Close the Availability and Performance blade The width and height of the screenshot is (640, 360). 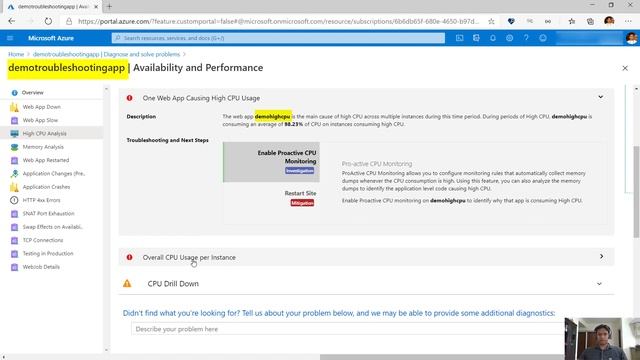[x=625, y=68]
